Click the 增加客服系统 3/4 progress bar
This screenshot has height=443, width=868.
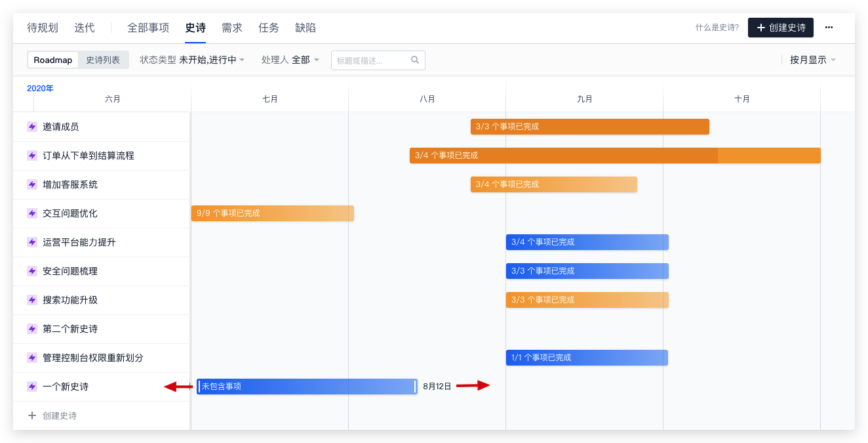tap(554, 184)
